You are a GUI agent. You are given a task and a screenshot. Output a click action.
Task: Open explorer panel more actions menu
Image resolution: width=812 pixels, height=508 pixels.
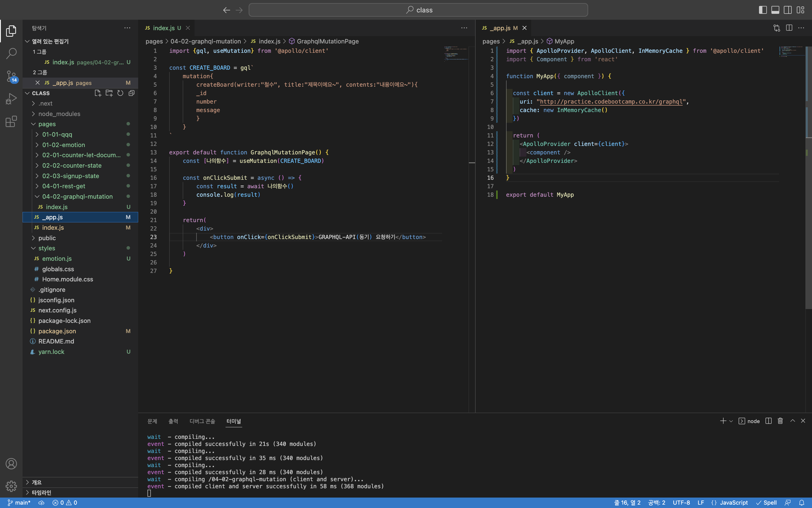[127, 28]
